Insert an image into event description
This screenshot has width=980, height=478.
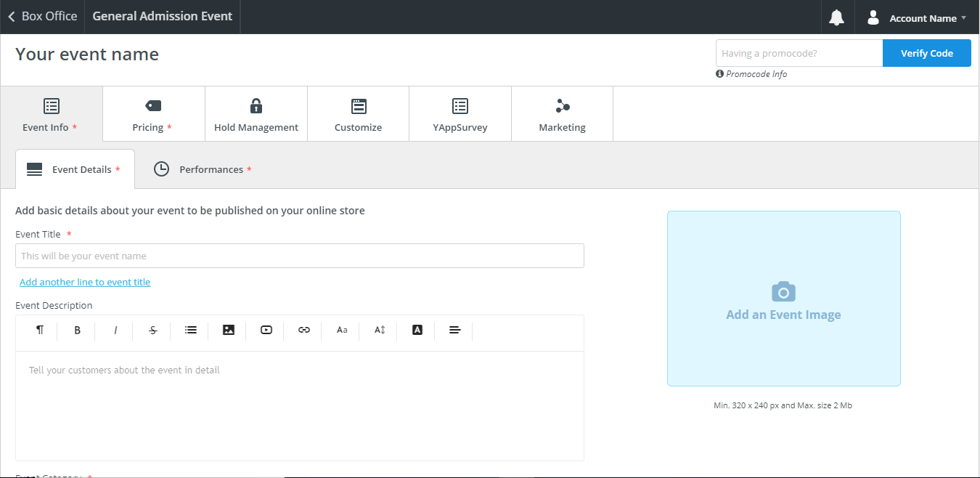(x=229, y=330)
